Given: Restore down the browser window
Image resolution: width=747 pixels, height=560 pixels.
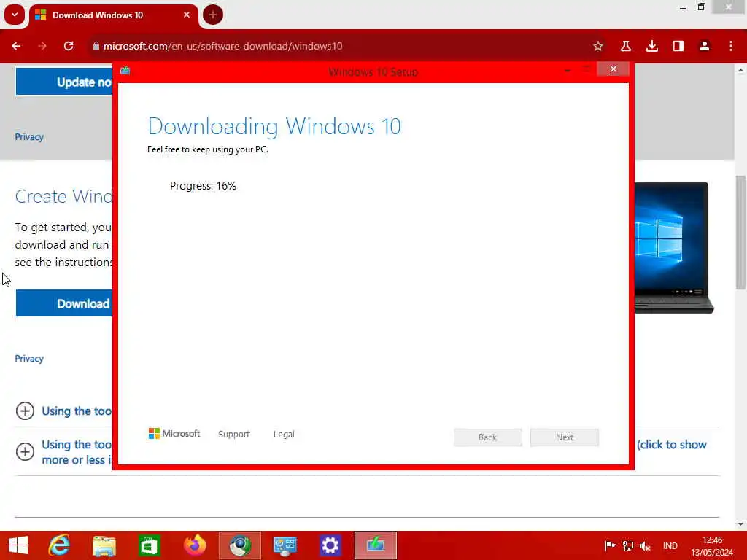Looking at the screenshot, I should [x=701, y=7].
